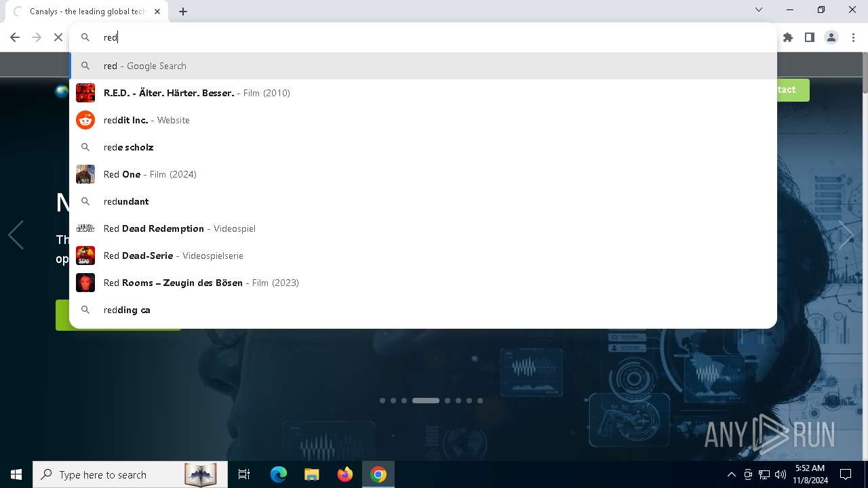This screenshot has height=488, width=868.
Task: Select the Canalys browser tab
Action: pyautogui.click(x=88, y=12)
